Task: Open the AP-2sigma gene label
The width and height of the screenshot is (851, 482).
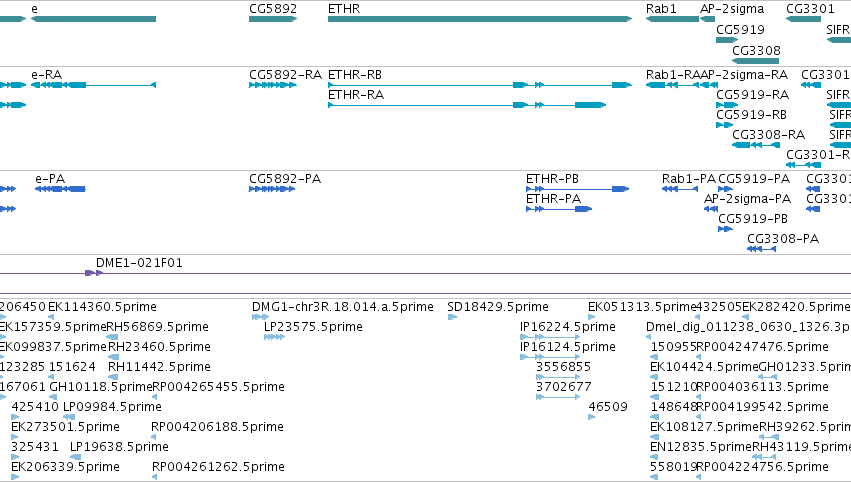Action: coord(732,9)
